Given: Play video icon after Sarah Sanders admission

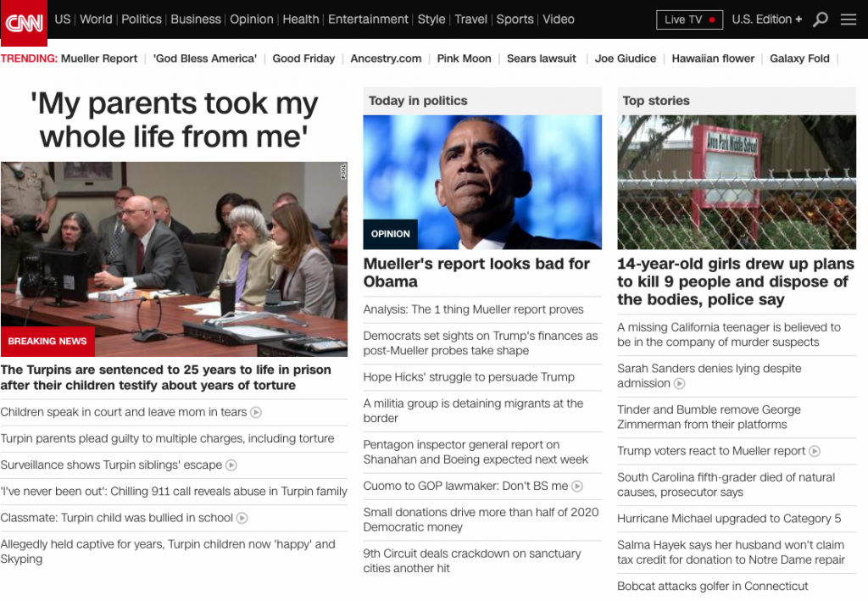Looking at the screenshot, I should tap(679, 383).
